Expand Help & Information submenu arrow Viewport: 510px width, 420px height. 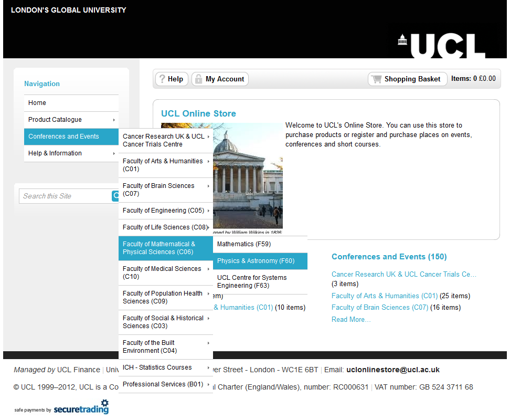click(114, 153)
